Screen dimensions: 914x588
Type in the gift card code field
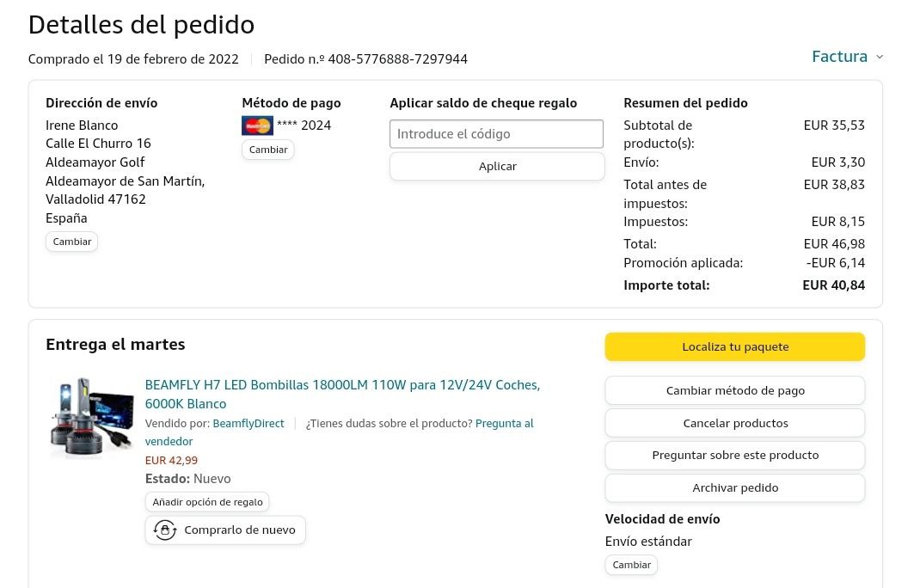(496, 134)
